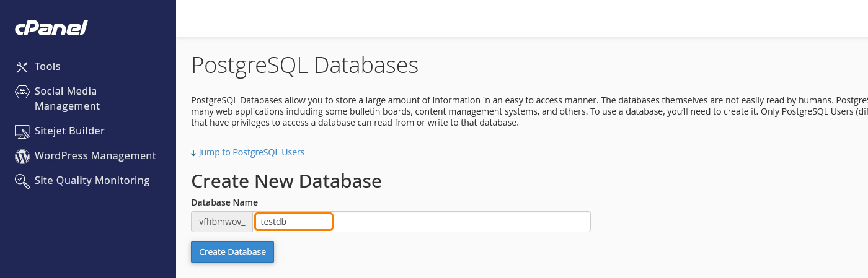Click the Tools wrench icon
868x278 pixels.
22,67
